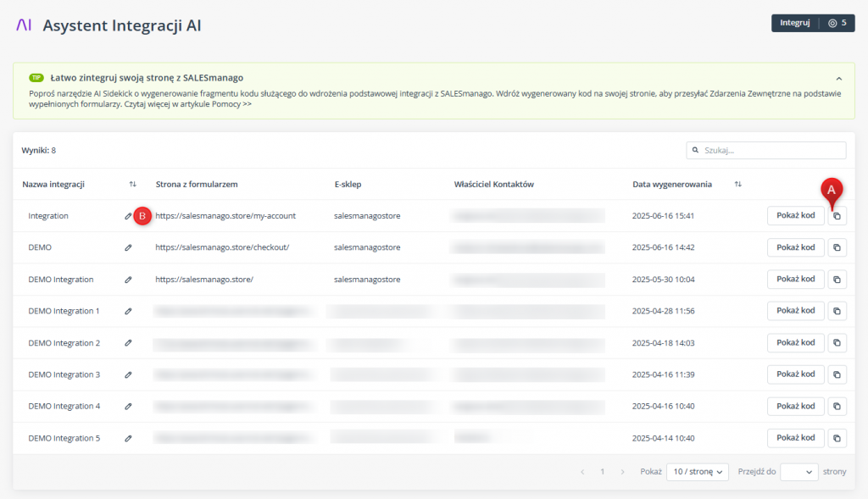Sort by Data wygenerowania column arrows

pos(738,184)
